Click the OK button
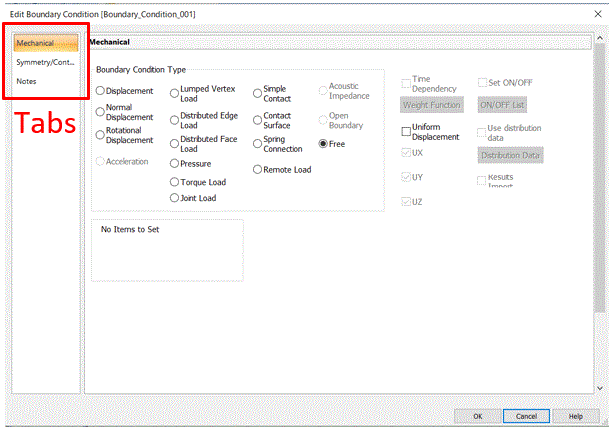The height and width of the screenshot is (429, 609). click(478, 415)
